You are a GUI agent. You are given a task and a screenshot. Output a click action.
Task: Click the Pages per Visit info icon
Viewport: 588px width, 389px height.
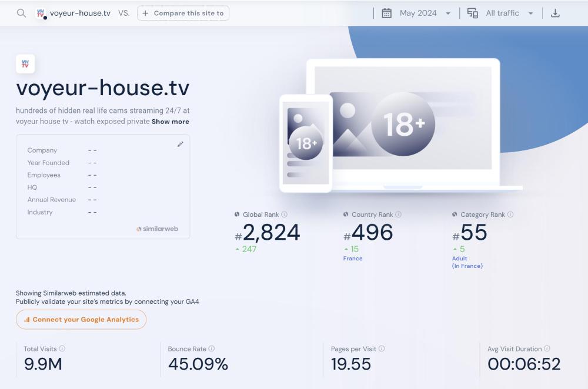382,349
